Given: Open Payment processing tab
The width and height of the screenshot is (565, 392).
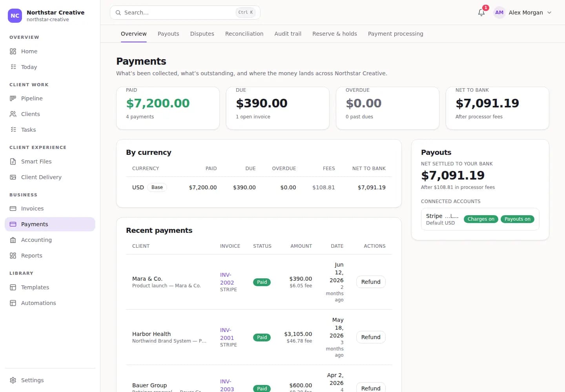Looking at the screenshot, I should coord(395,34).
